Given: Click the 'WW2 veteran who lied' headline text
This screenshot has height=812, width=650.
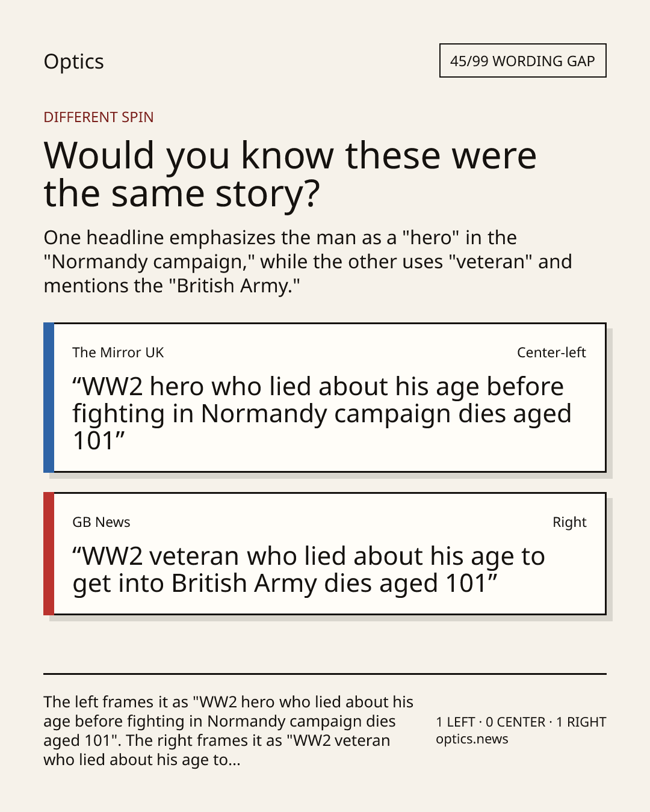Looking at the screenshot, I should [x=309, y=570].
